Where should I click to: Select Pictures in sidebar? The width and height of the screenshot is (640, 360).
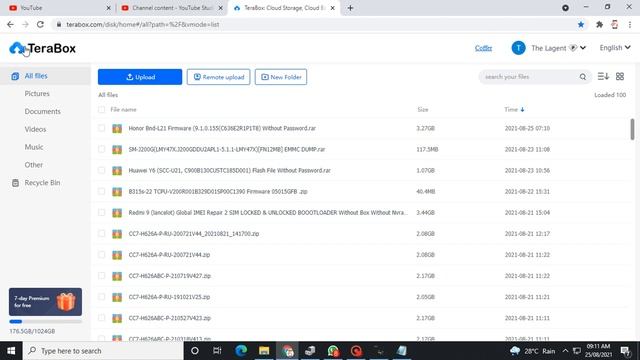tap(37, 93)
